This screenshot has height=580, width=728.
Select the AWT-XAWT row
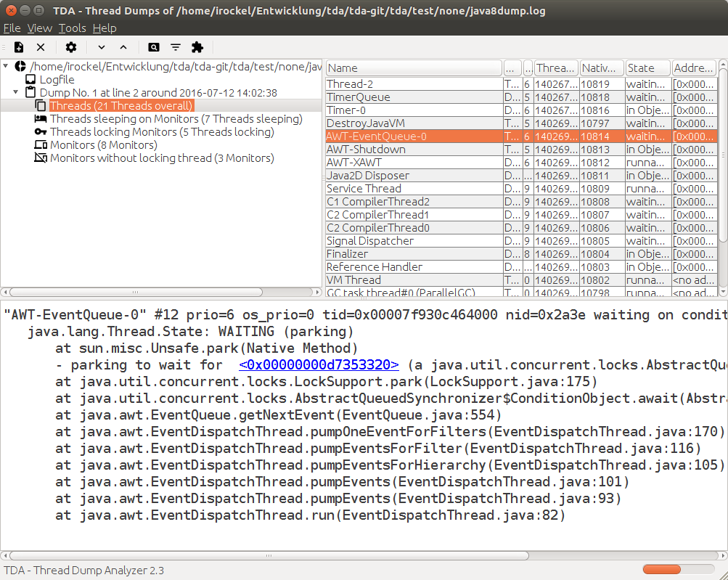click(521, 162)
